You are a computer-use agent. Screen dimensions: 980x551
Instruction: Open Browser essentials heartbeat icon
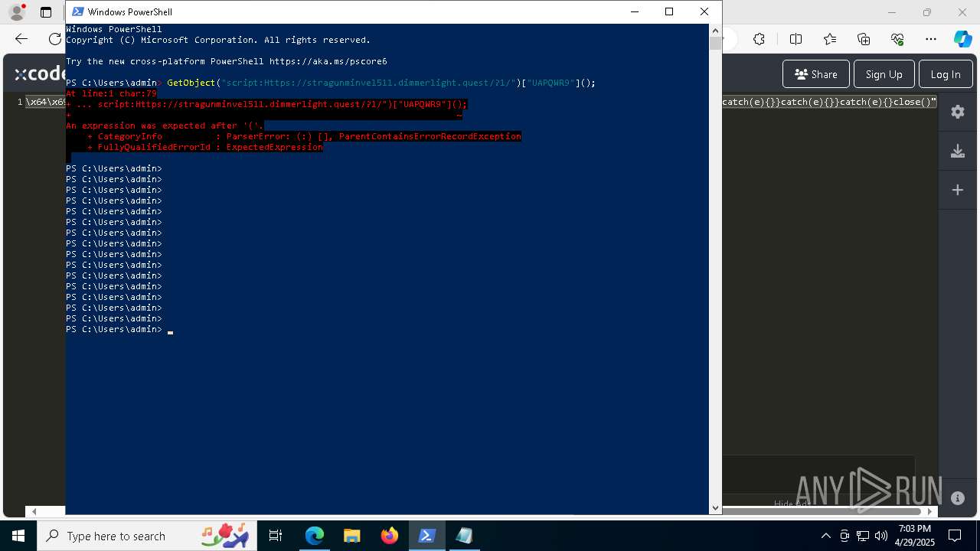click(897, 39)
